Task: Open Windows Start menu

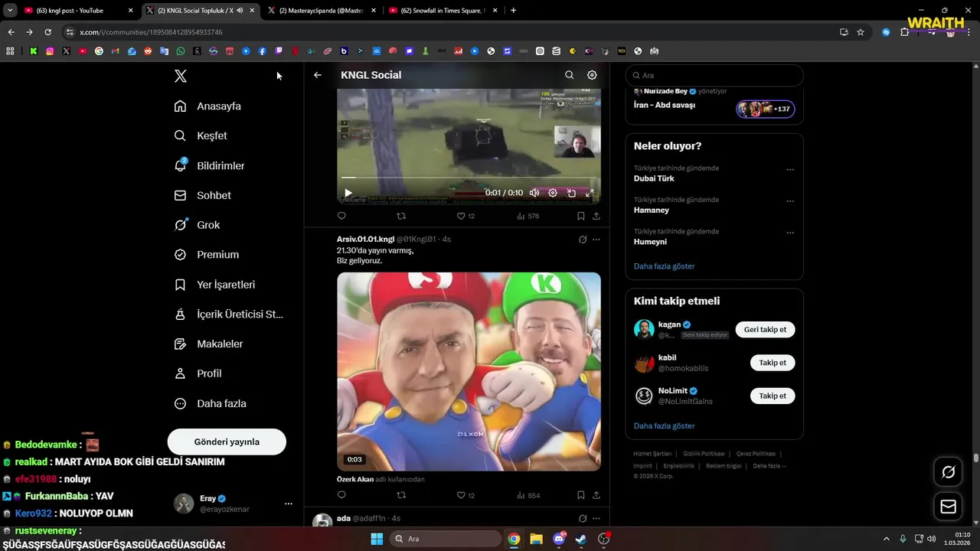Action: pos(377,539)
